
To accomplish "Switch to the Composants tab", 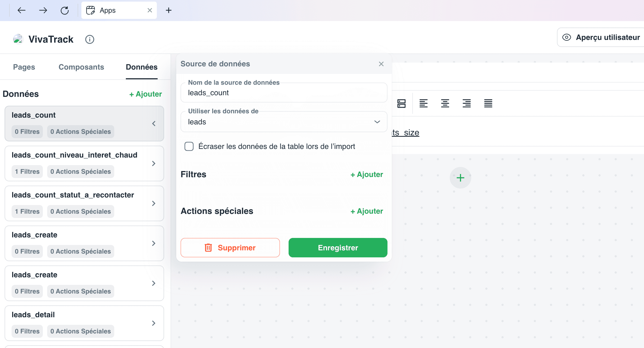I will (x=81, y=67).
